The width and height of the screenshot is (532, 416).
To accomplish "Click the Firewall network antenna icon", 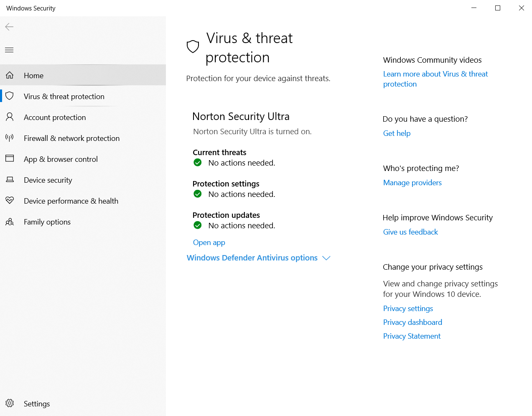I will 10,138.
